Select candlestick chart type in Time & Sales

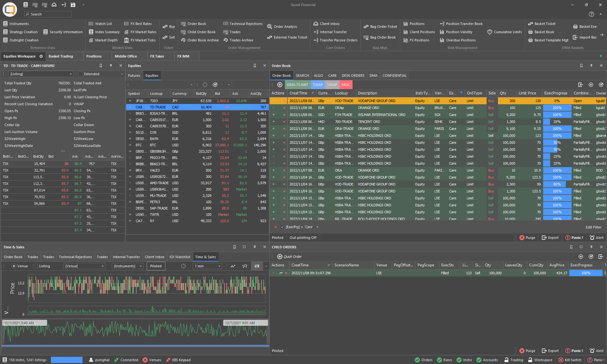pos(257,266)
